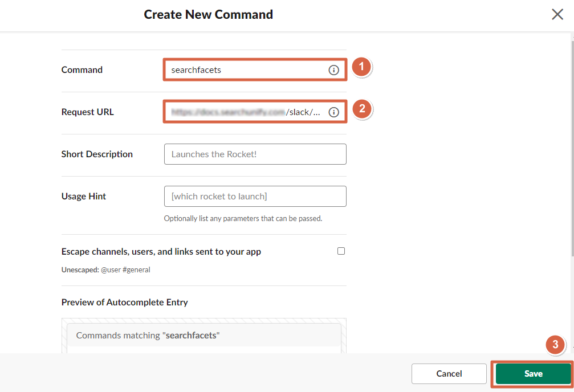The image size is (574, 392).
Task: Click the info icon in Request URL field
Action: click(333, 112)
